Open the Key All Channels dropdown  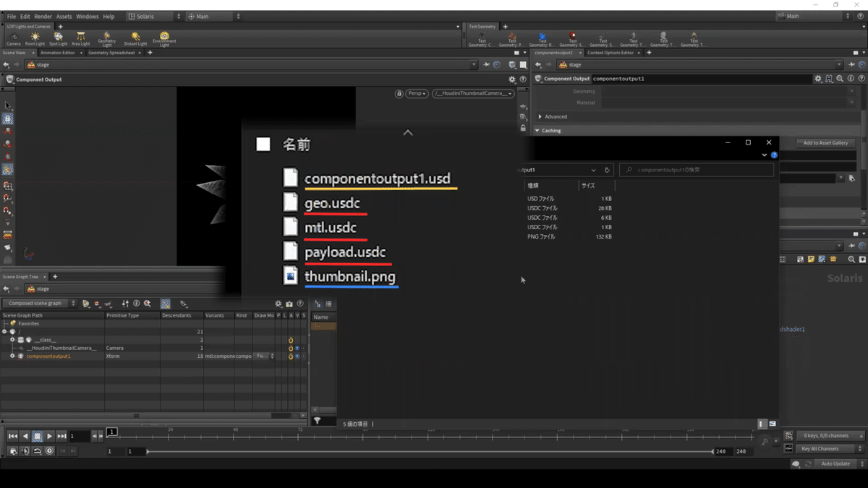click(x=830, y=449)
